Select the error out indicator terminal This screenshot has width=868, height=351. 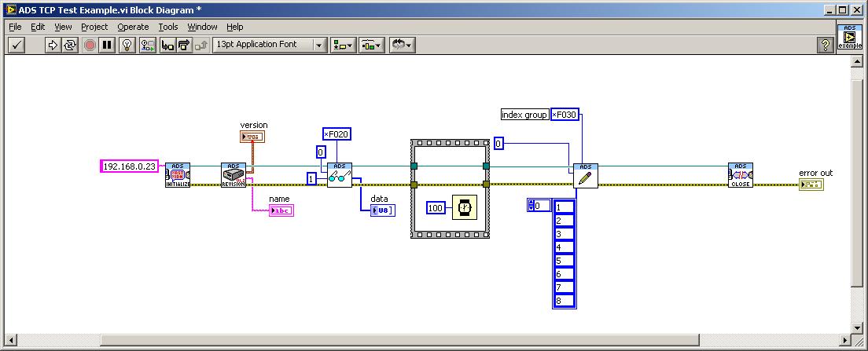(811, 184)
